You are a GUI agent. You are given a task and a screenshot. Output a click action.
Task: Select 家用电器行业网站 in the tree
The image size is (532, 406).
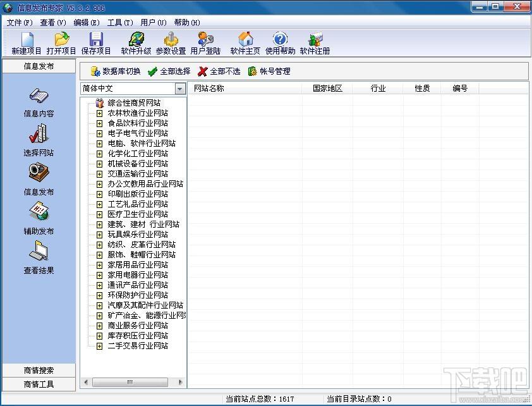pos(138,275)
